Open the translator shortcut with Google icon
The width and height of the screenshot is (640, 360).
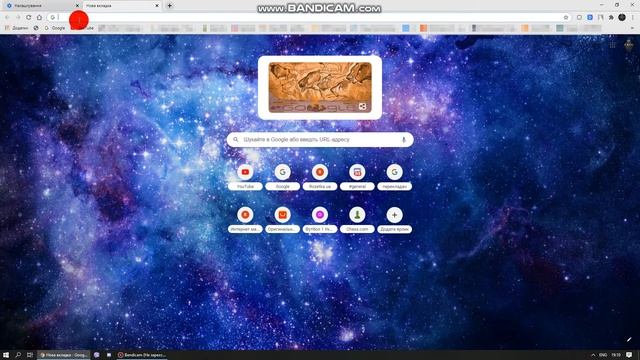click(395, 178)
